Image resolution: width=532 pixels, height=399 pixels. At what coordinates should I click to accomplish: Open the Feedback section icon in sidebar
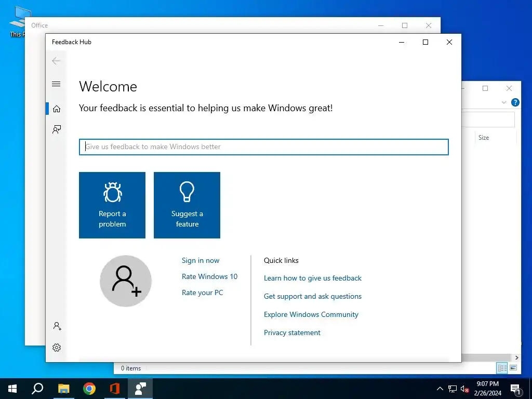pos(56,129)
